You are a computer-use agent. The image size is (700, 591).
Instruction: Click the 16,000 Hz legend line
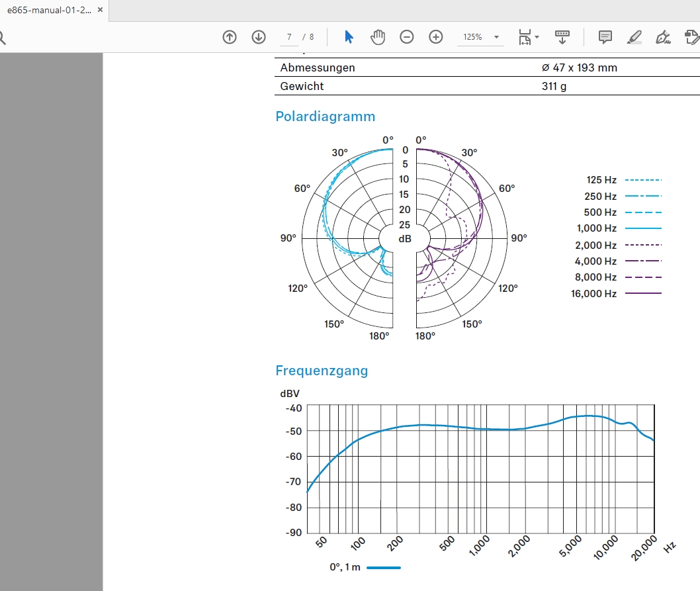642,293
